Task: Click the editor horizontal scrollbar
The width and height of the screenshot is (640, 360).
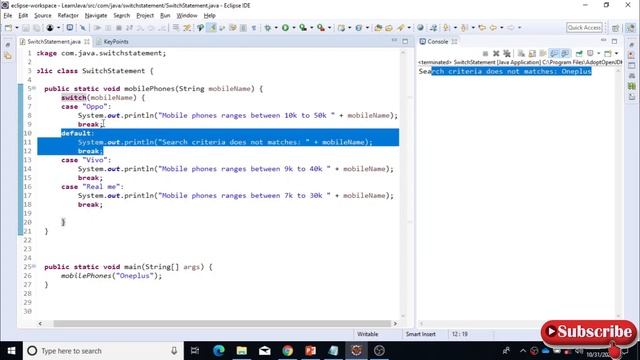Action: (222, 323)
